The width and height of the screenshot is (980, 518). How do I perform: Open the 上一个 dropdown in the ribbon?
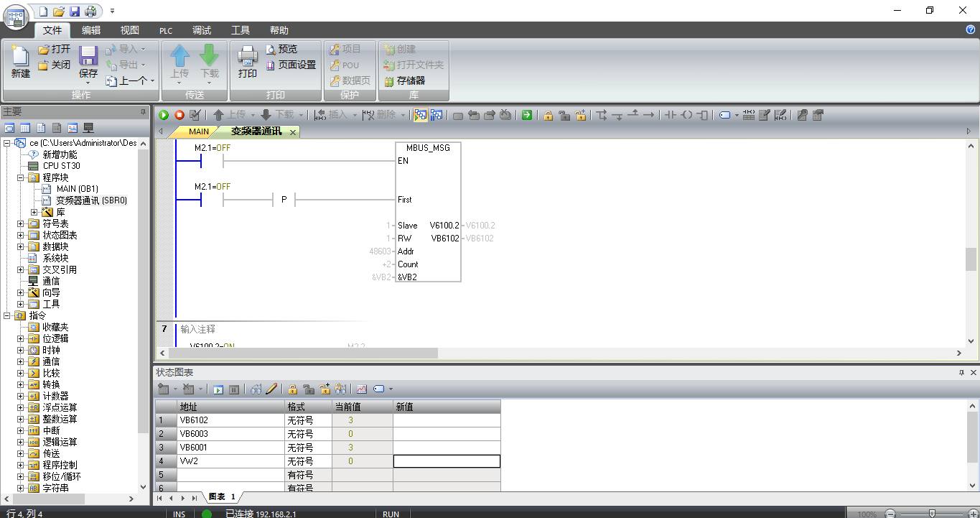click(x=152, y=80)
